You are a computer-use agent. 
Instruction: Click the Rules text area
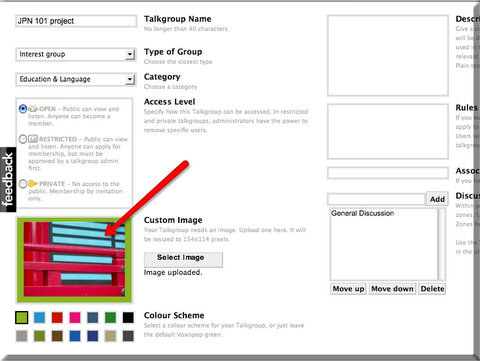[388, 132]
